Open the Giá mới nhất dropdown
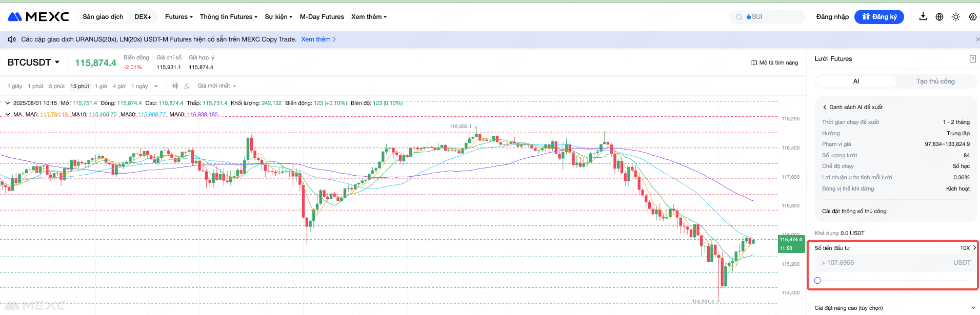980x315 pixels. pyautogui.click(x=217, y=86)
